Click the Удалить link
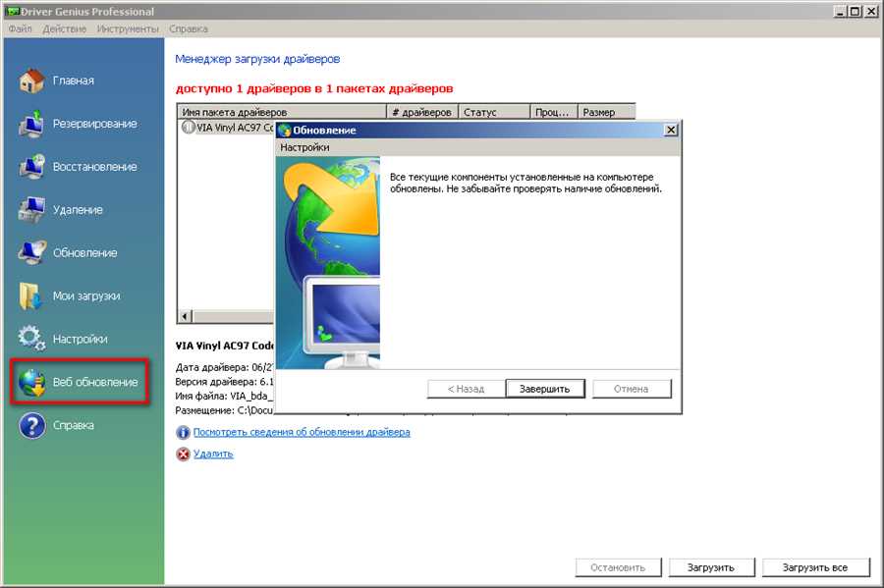 click(x=213, y=454)
